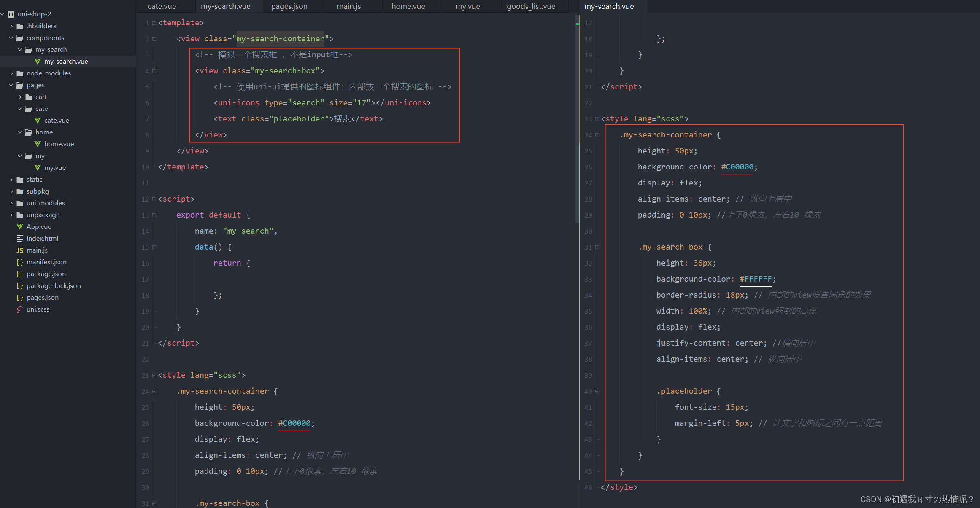Click the cate folder icon

tap(29, 108)
